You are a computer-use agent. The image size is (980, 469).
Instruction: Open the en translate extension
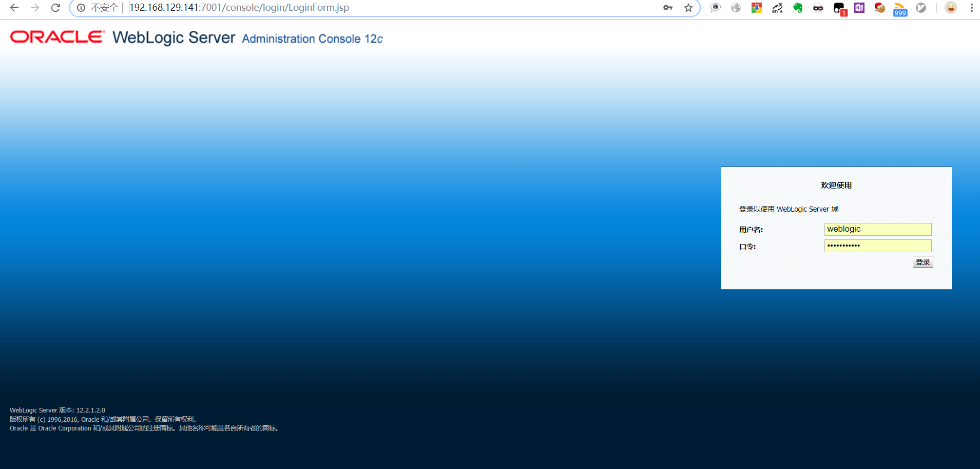coord(777,8)
